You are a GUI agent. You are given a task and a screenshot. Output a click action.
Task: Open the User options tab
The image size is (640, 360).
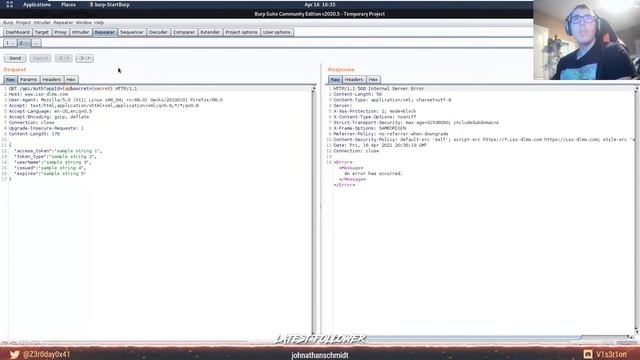pyautogui.click(x=277, y=32)
